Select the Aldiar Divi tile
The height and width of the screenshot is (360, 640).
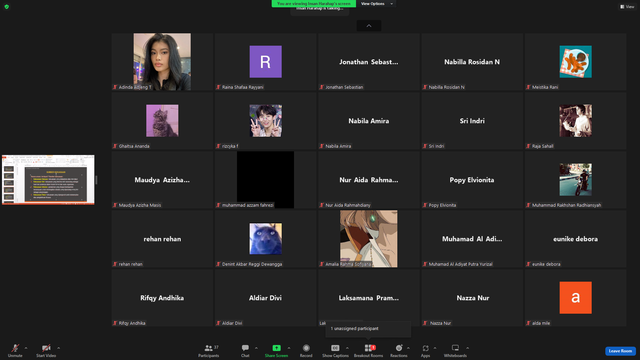point(265,298)
